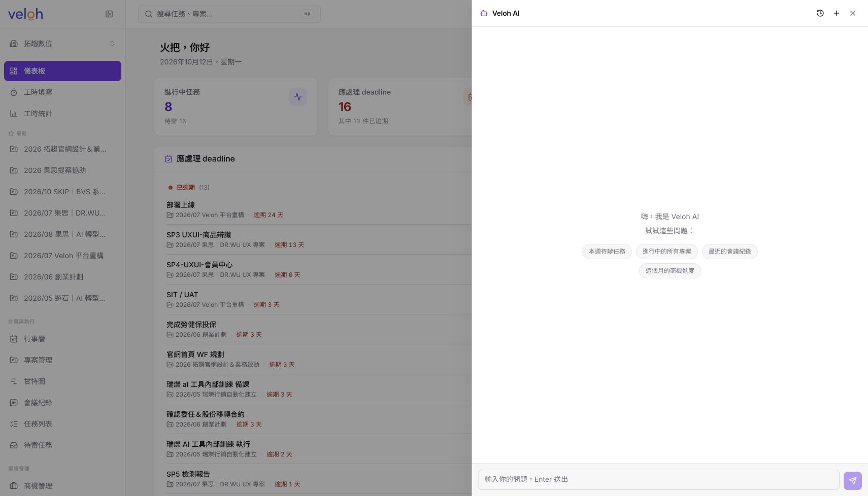Open 商機管理 briefcase icon
The width and height of the screenshot is (868, 496).
point(14,486)
